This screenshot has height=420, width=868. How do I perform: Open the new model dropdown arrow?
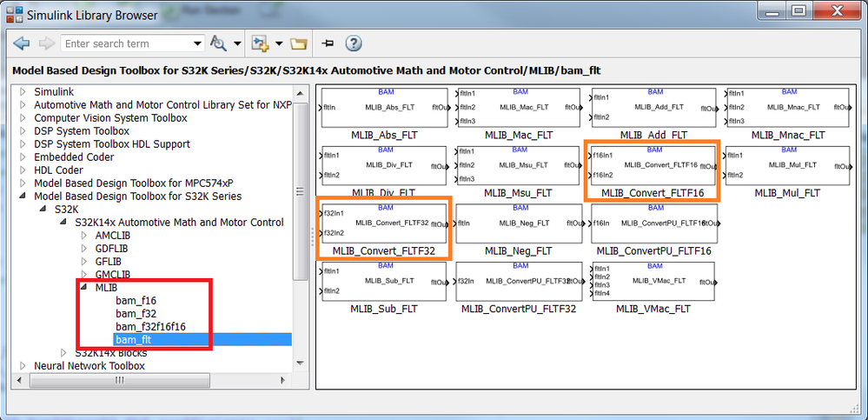click(279, 43)
